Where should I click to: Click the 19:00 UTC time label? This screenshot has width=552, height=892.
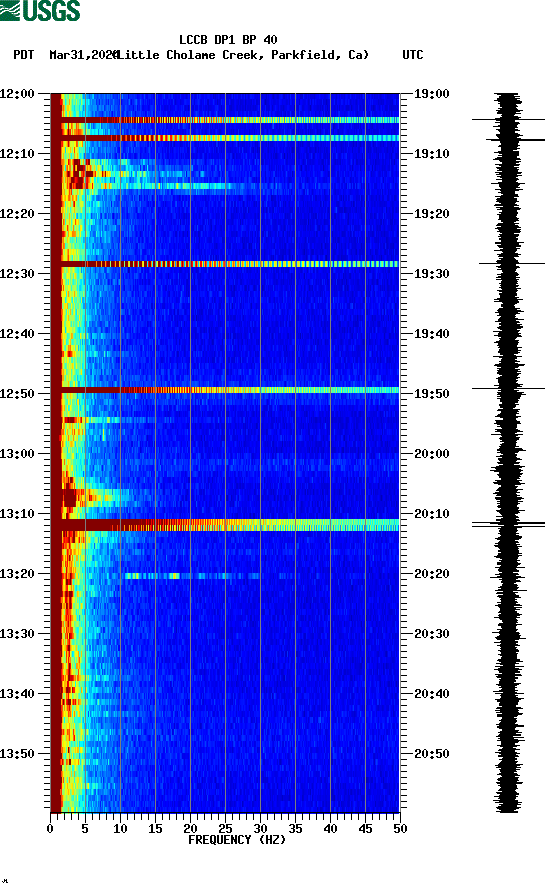pyautogui.click(x=432, y=94)
